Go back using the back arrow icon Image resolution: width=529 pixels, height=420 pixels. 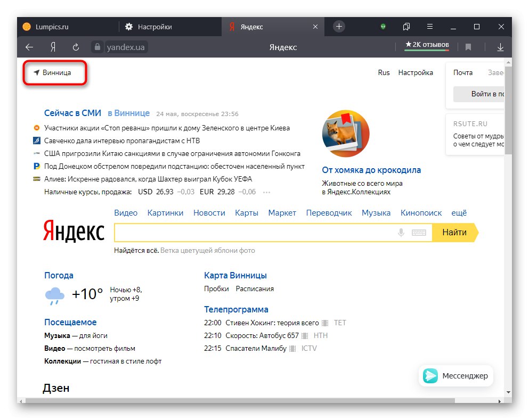29,47
